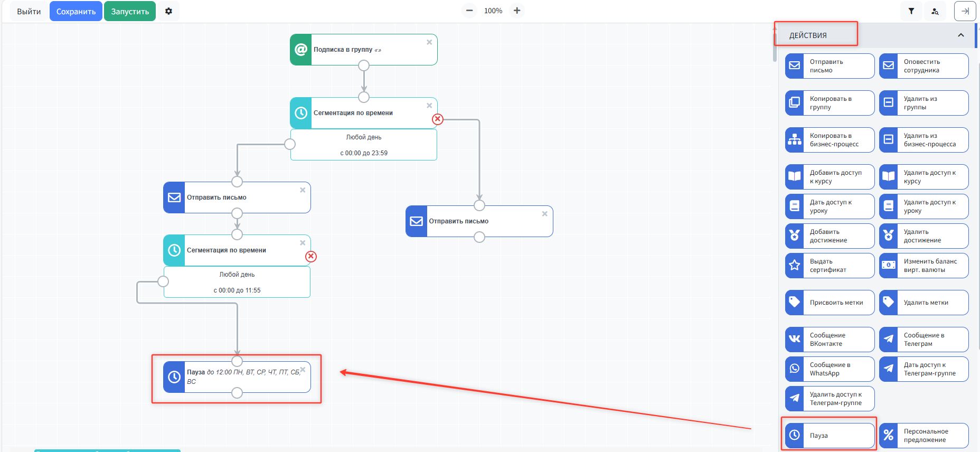Click the Сохранить button
Viewport: 980px width, 452px height.
(76, 11)
